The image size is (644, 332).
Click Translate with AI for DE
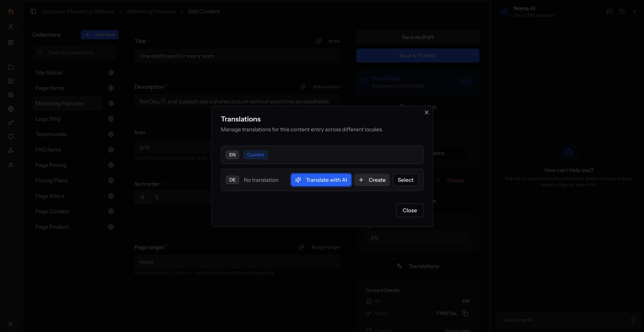pos(321,180)
